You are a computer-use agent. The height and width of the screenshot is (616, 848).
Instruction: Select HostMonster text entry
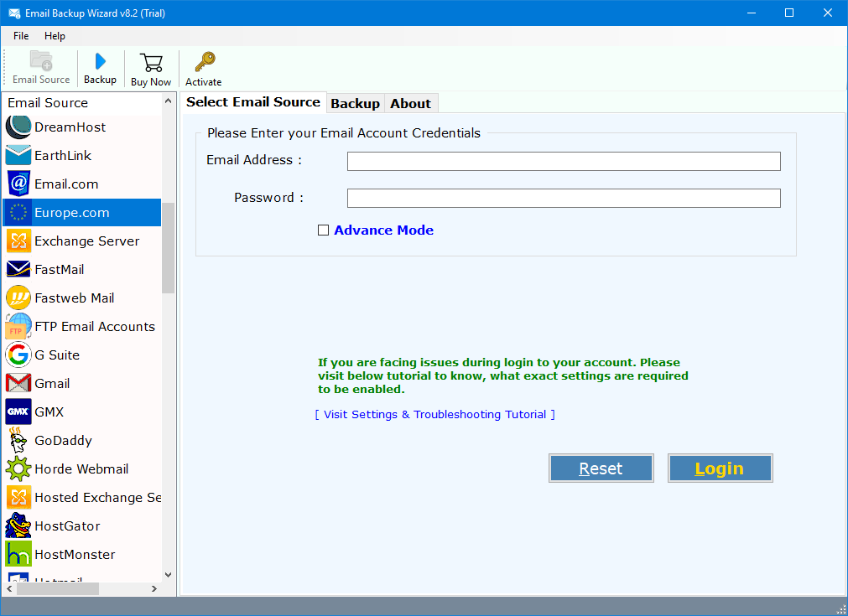(75, 555)
